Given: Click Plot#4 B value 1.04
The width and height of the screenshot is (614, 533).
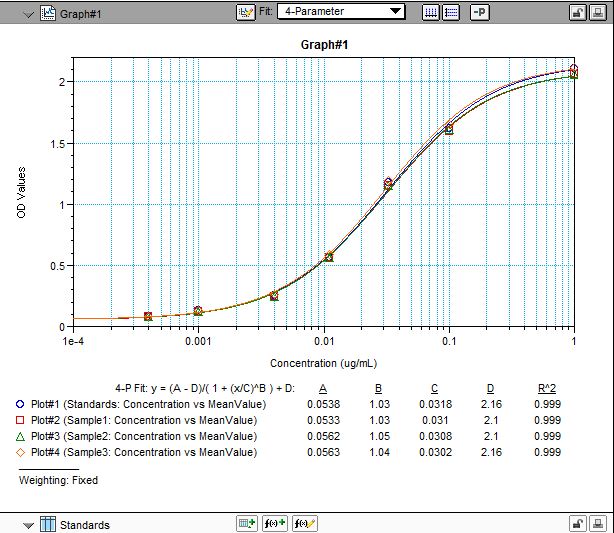Looking at the screenshot, I should pyautogui.click(x=379, y=452).
